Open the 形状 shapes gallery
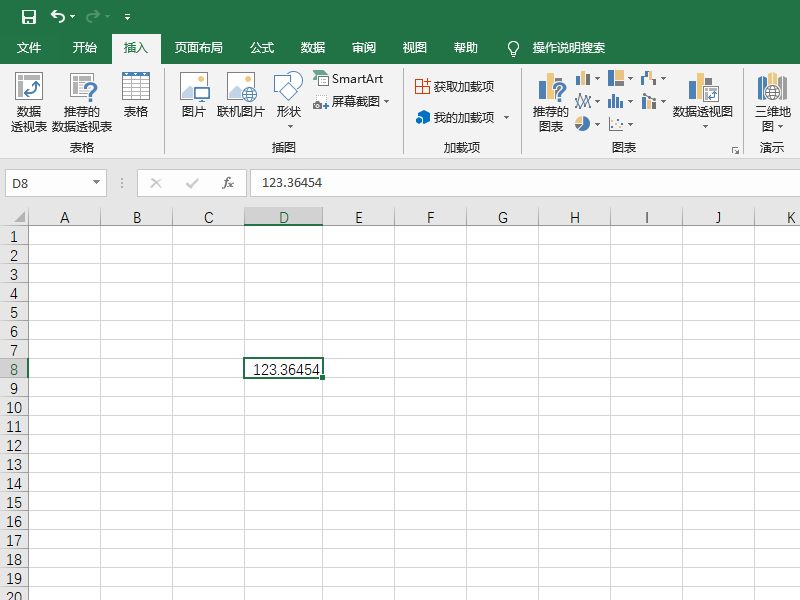This screenshot has height=600, width=800. 288,95
